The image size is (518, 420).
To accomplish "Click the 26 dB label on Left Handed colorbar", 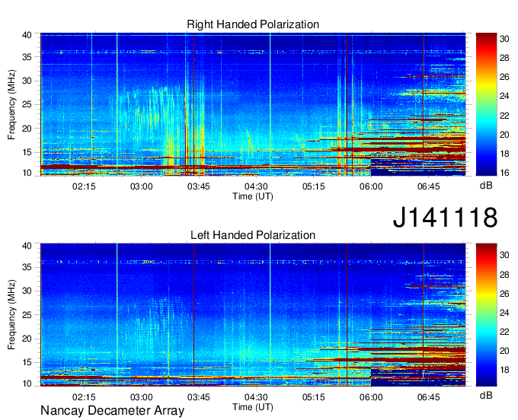I will click(x=504, y=293).
